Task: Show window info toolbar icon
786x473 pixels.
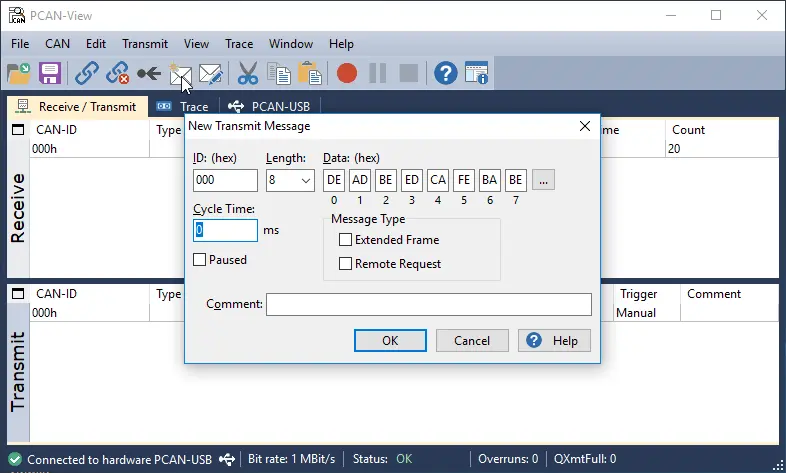Action: (476, 73)
